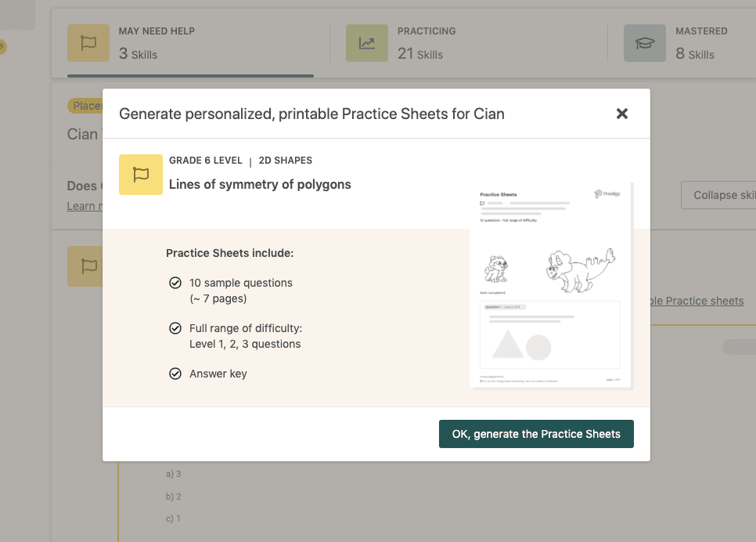
Task: Click the checkmark beside Full range of difficulty
Action: [x=175, y=328]
